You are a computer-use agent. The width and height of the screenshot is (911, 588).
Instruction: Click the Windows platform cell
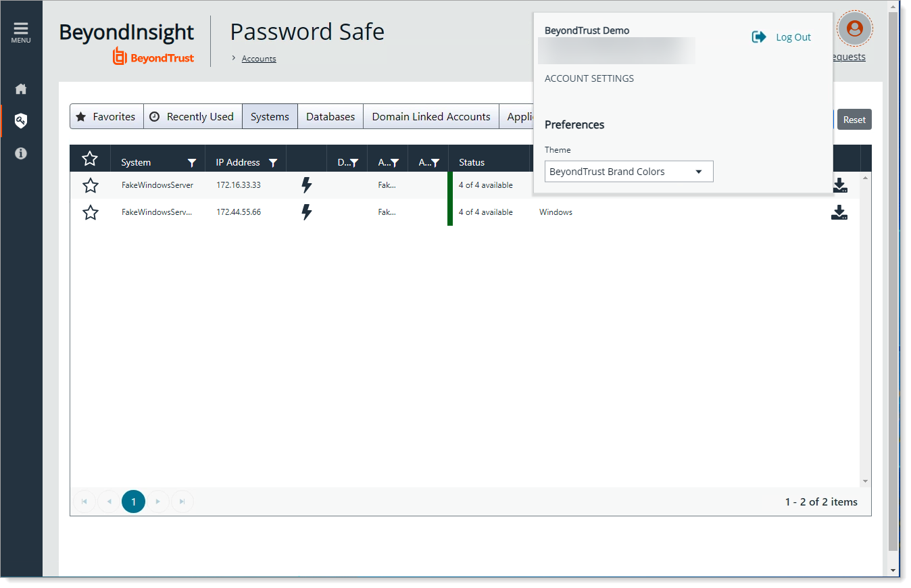(x=556, y=212)
